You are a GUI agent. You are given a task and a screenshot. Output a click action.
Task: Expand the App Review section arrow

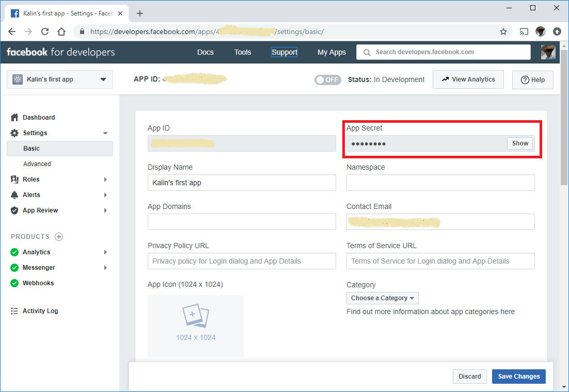pyautogui.click(x=105, y=210)
